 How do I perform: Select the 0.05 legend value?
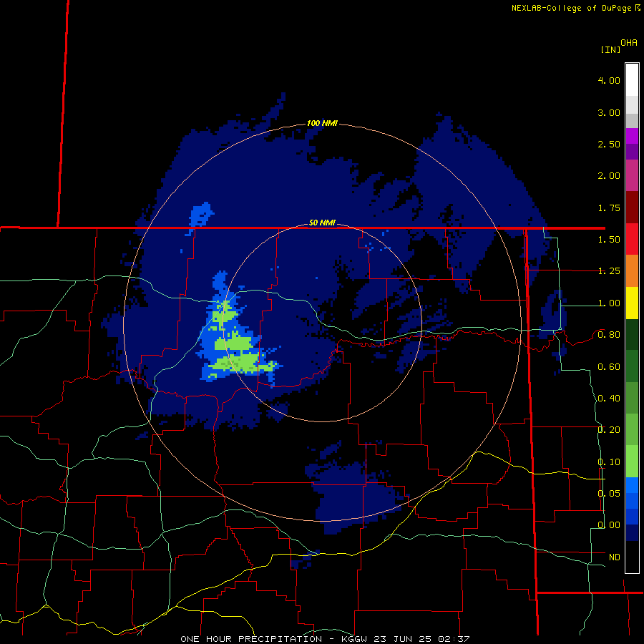click(609, 493)
